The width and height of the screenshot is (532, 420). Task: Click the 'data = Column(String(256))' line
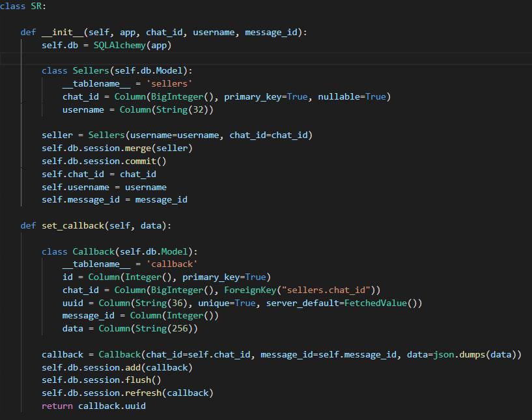click(130, 328)
